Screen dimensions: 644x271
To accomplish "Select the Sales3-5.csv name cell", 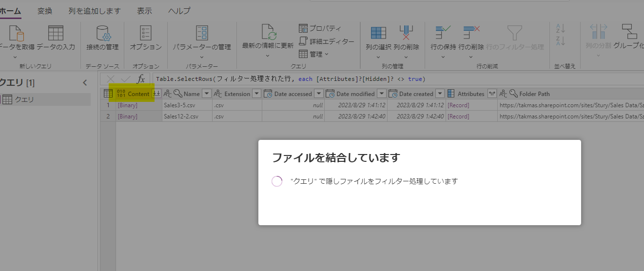I will click(187, 105).
